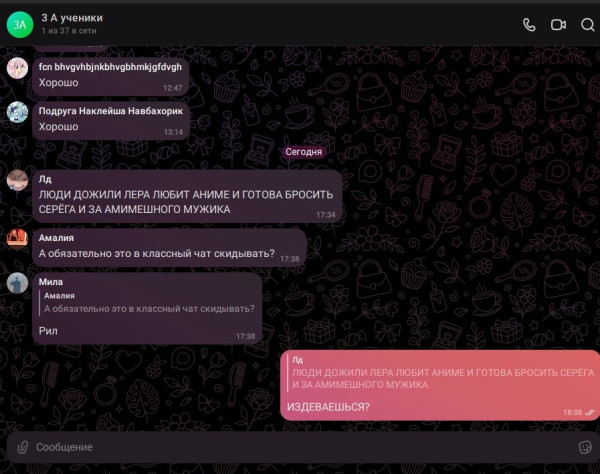This screenshot has width=600, height=474.
Task: Open Амалия's profile avatar
Action: (x=17, y=238)
